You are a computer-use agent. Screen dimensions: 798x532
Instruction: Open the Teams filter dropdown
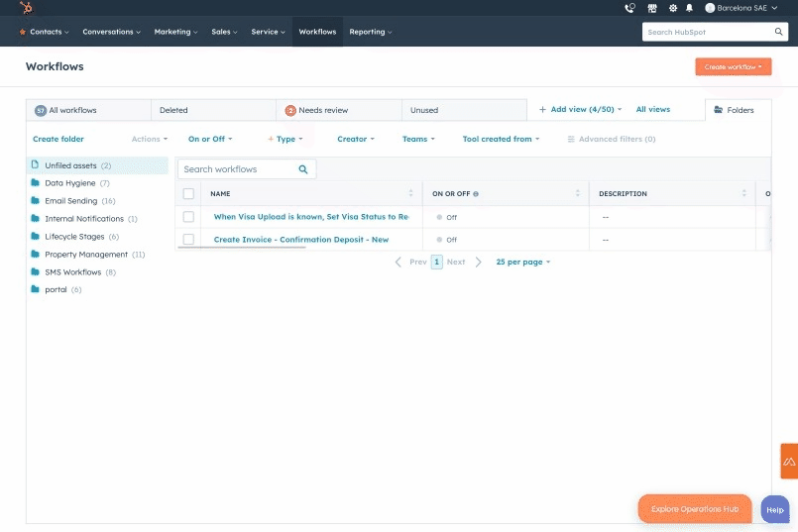pos(418,139)
